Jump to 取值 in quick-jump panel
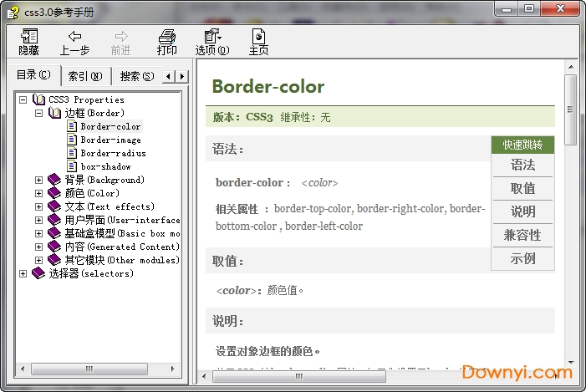Screen dimensions: 586x392 tap(522, 188)
